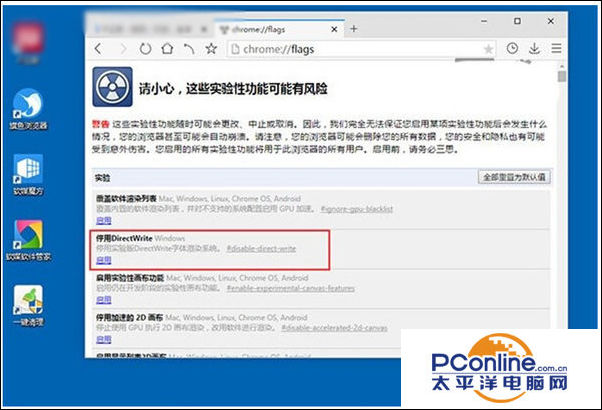Open the blue cube software desktop shortcut

pyautogui.click(x=28, y=175)
